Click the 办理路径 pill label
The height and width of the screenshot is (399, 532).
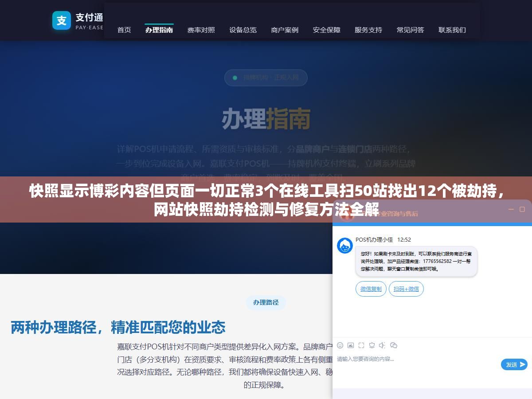tap(266, 302)
